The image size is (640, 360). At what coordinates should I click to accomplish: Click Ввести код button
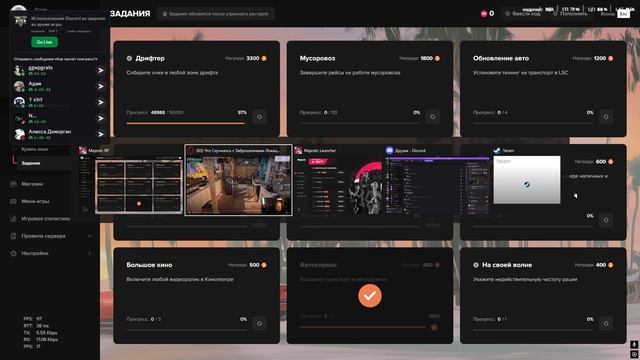click(523, 13)
